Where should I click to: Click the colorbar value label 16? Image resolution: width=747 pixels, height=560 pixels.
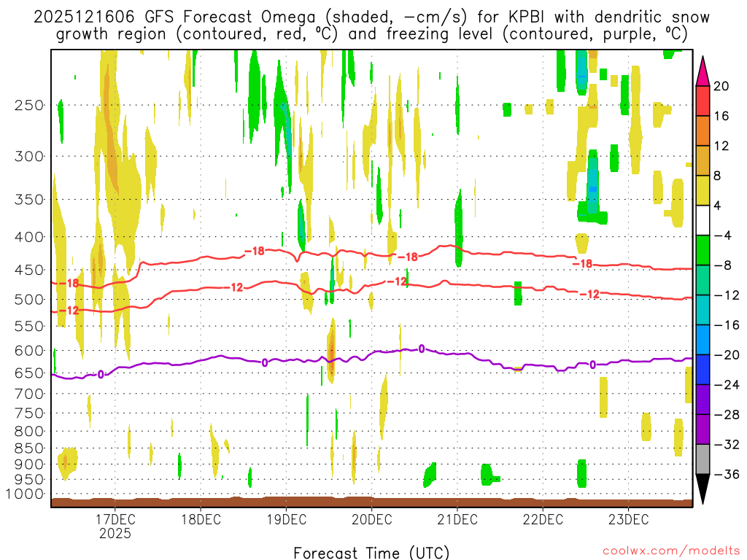coord(721,116)
